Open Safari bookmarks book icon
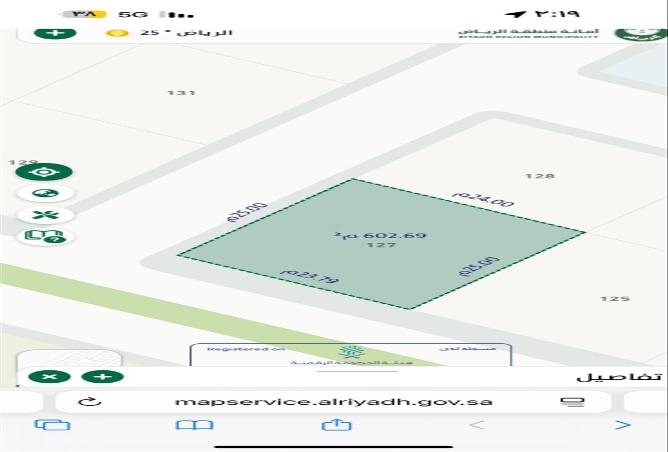The width and height of the screenshot is (668, 452). 194,425
